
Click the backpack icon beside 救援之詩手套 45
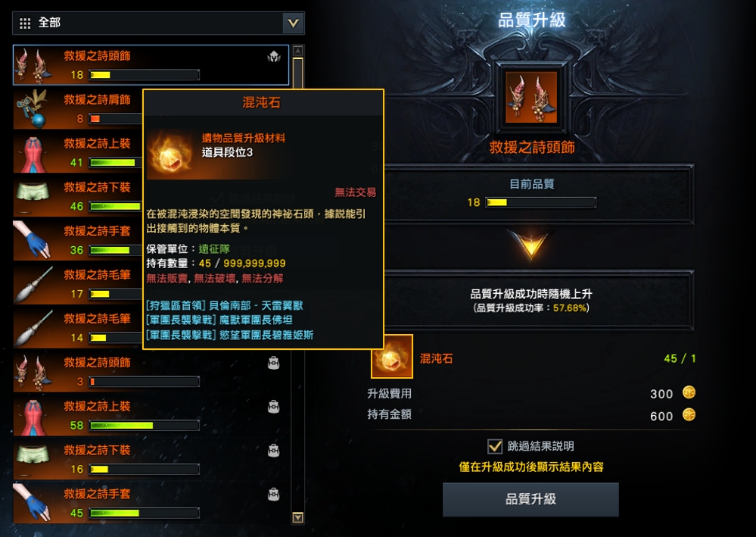point(273,495)
